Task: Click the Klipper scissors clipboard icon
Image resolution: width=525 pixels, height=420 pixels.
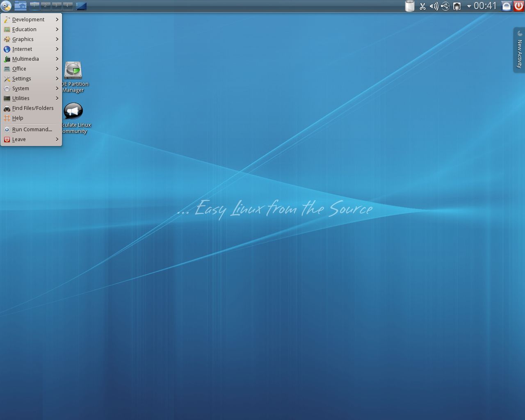Action: 422,6
